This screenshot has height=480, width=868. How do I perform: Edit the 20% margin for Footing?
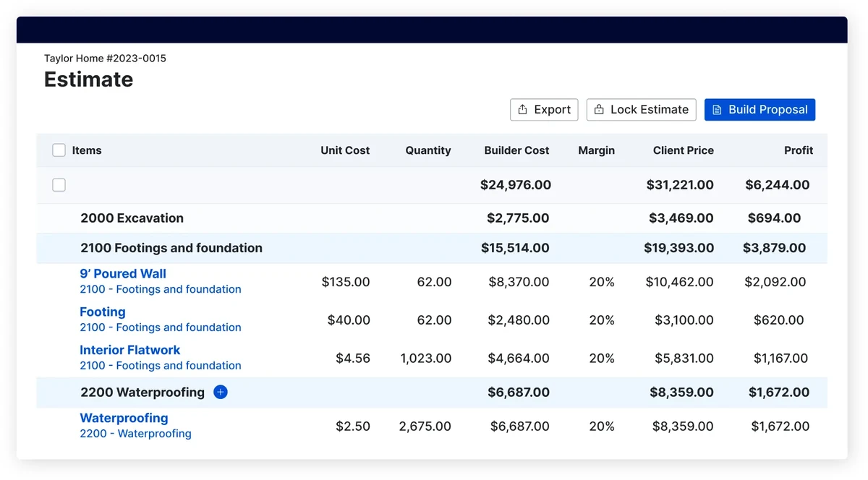click(601, 320)
